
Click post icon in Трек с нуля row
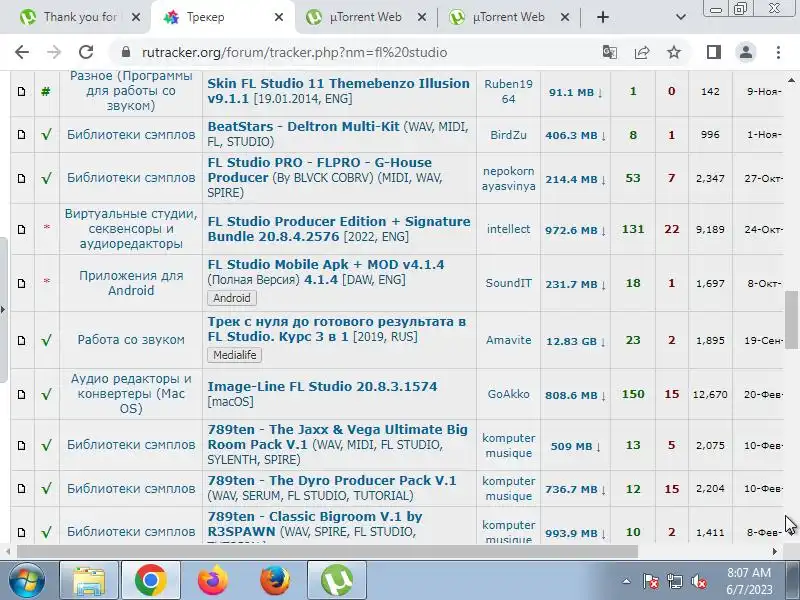(21, 340)
